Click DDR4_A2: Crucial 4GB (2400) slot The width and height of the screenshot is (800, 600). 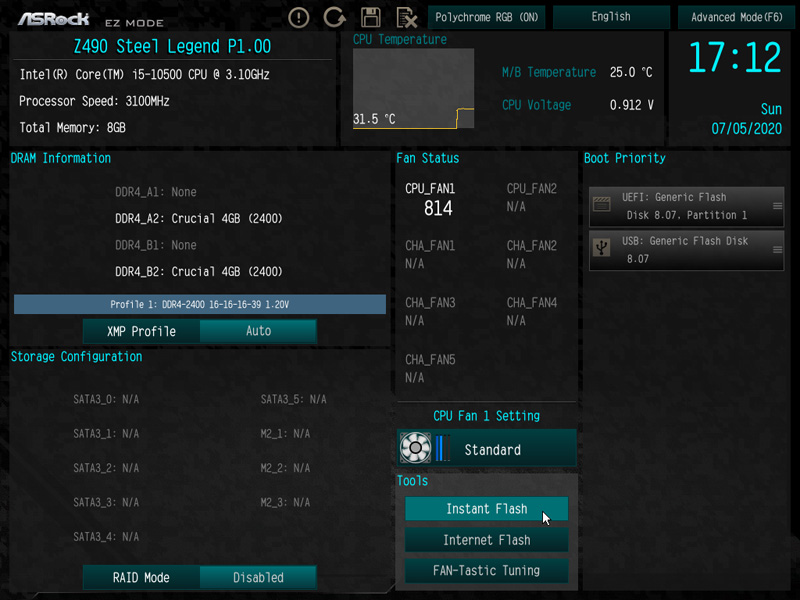pos(198,218)
